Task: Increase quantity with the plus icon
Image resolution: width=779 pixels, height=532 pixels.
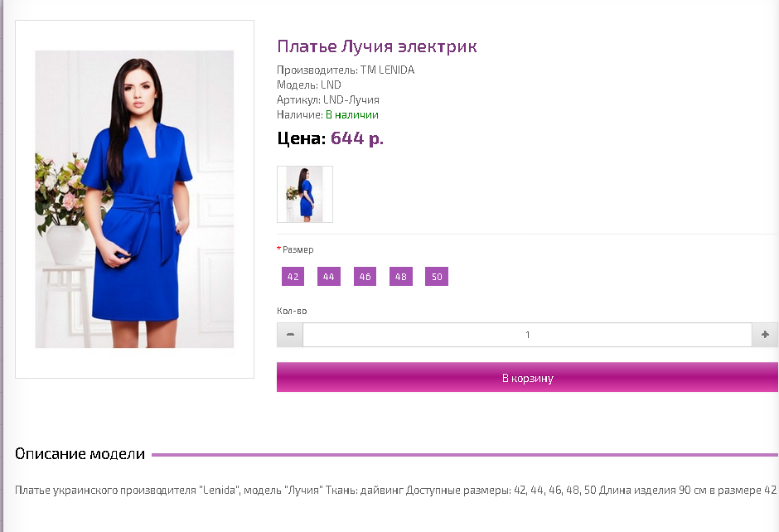Action: [x=765, y=335]
